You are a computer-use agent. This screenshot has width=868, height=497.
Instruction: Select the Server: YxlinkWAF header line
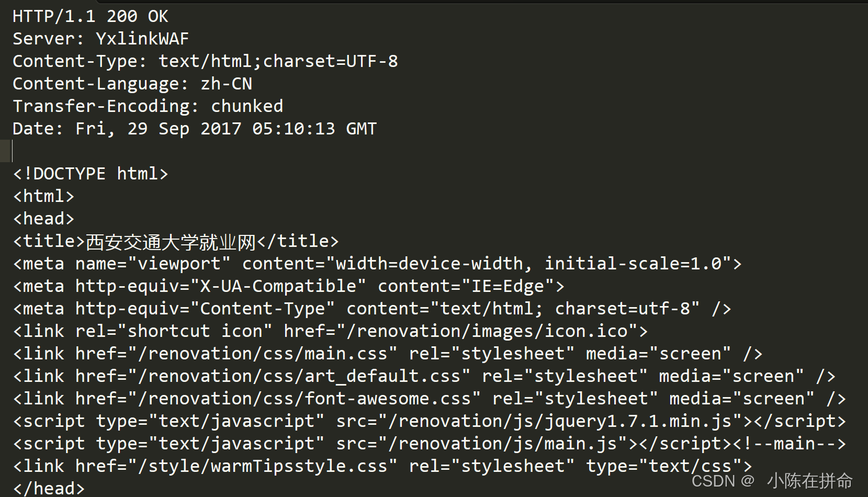pos(100,39)
